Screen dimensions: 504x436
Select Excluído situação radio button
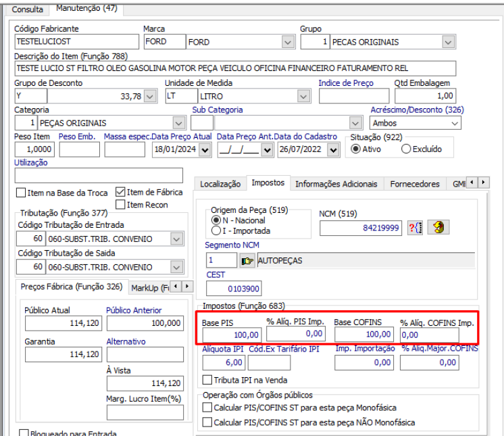tap(406, 149)
